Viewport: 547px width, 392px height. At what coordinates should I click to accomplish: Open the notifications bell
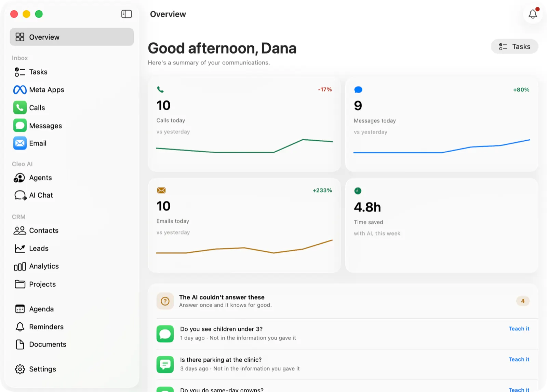[533, 14]
